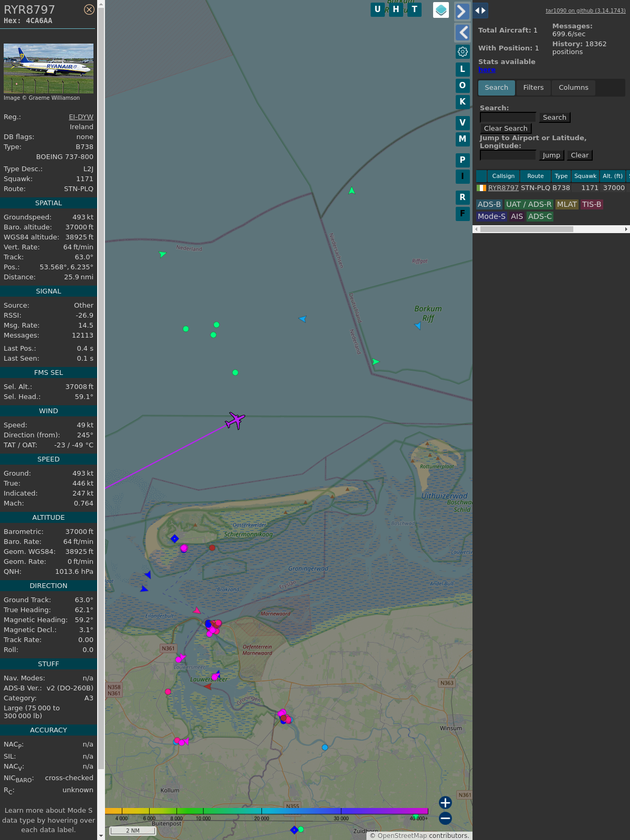The image size is (630, 840).
Task: Focus the Jump to Airport input field
Action: click(x=508, y=155)
